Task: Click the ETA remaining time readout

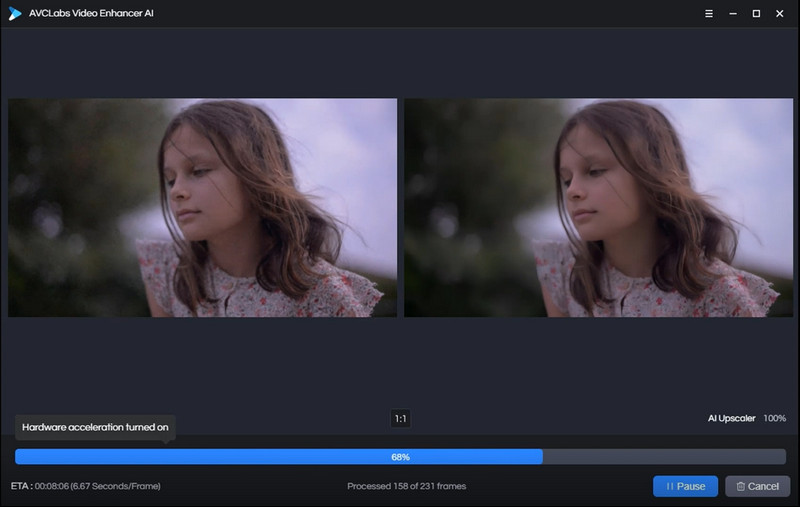Action: 52,486
